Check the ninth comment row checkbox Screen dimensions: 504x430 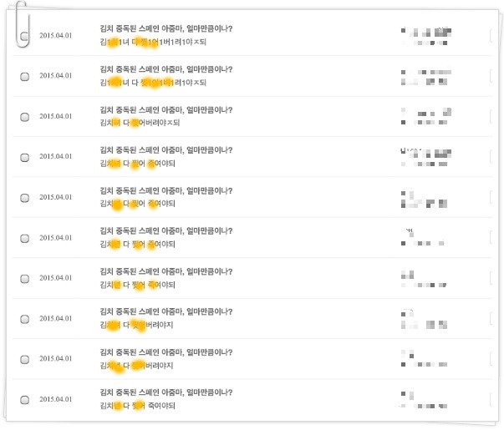pos(25,359)
